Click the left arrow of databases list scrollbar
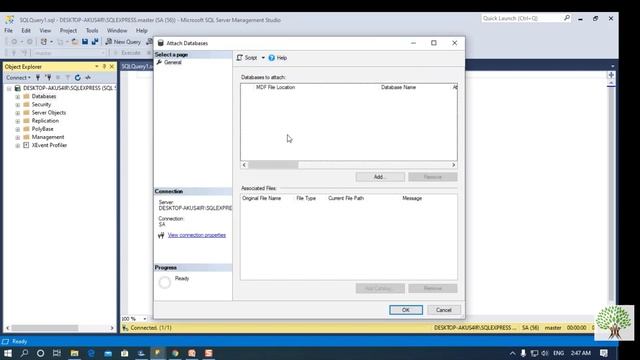Viewport: 640px width, 360px height. (244, 165)
